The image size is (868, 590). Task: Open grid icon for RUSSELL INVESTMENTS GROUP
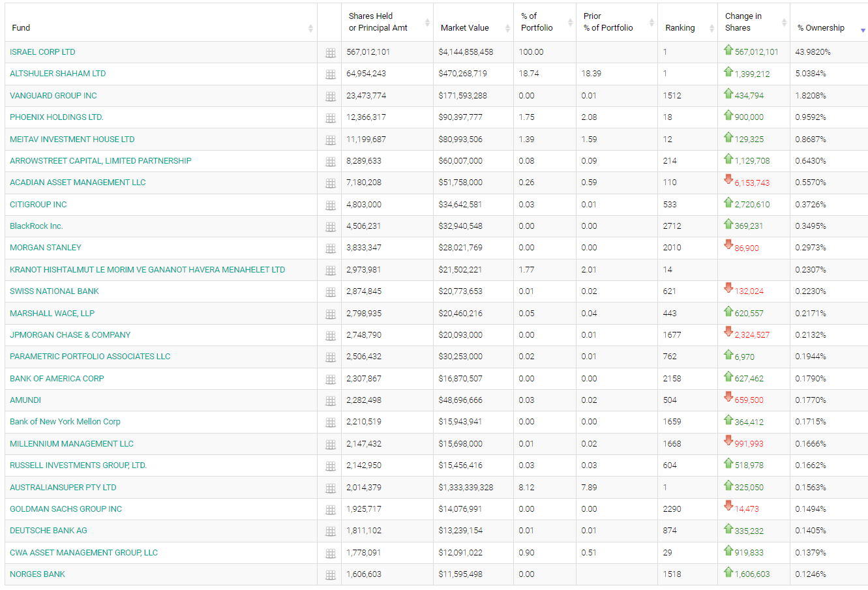coord(331,466)
